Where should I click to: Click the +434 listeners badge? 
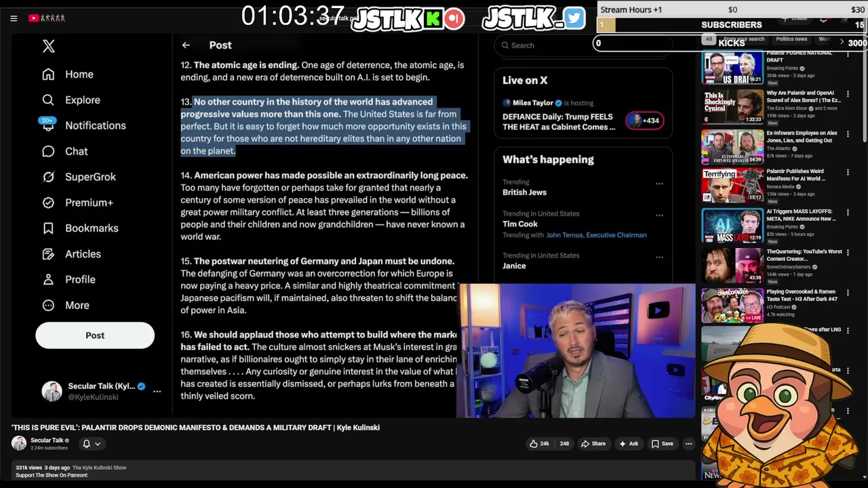click(x=644, y=121)
